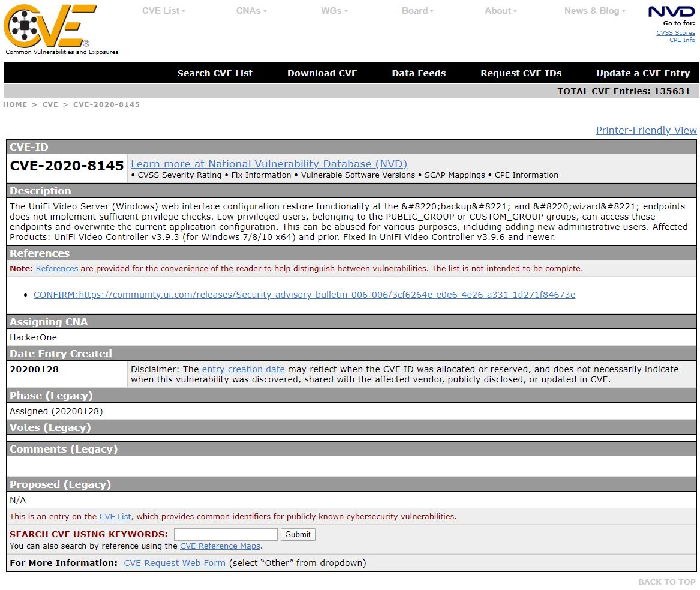Open CVE Reference Maps link
Viewport: 700px width, 590px height.
(220, 546)
